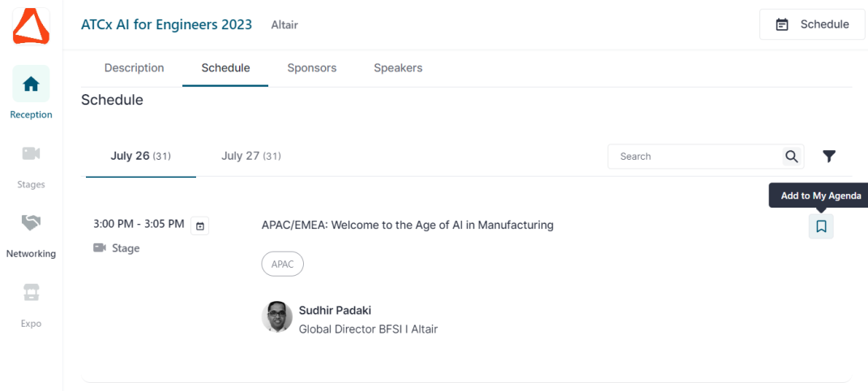
Task: Click the Altair logo icon
Action: [x=31, y=25]
